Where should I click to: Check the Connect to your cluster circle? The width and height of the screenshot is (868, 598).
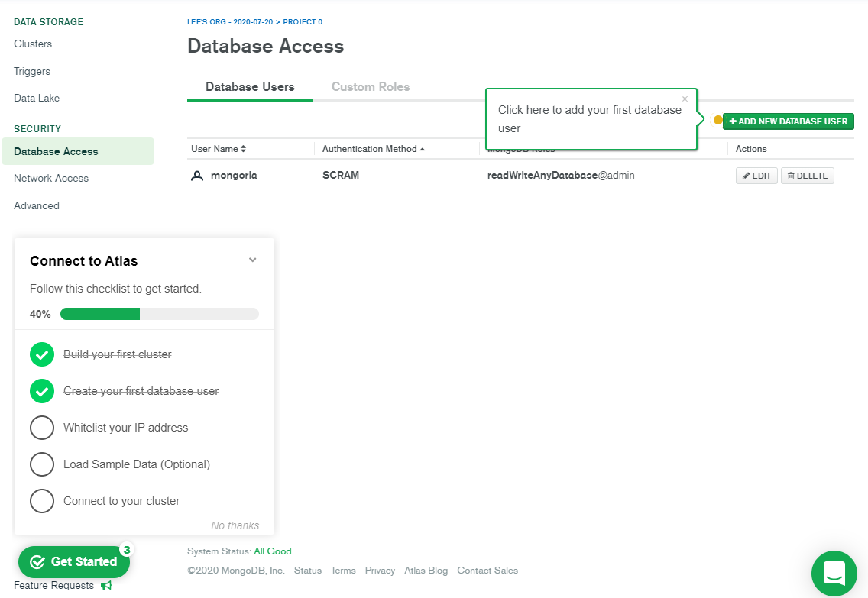(x=42, y=501)
